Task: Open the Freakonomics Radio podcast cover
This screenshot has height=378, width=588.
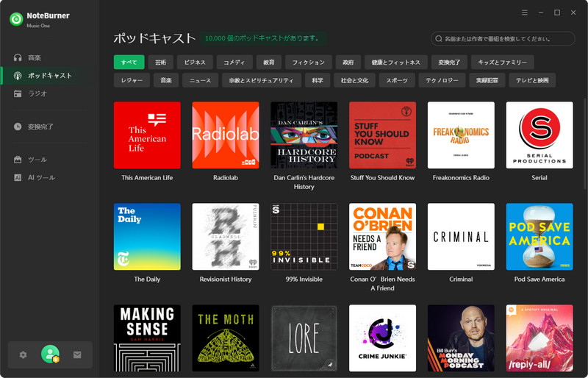Action: click(461, 135)
